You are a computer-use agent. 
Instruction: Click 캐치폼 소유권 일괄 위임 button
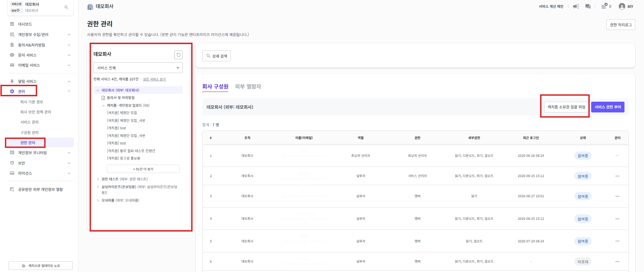pyautogui.click(x=566, y=107)
